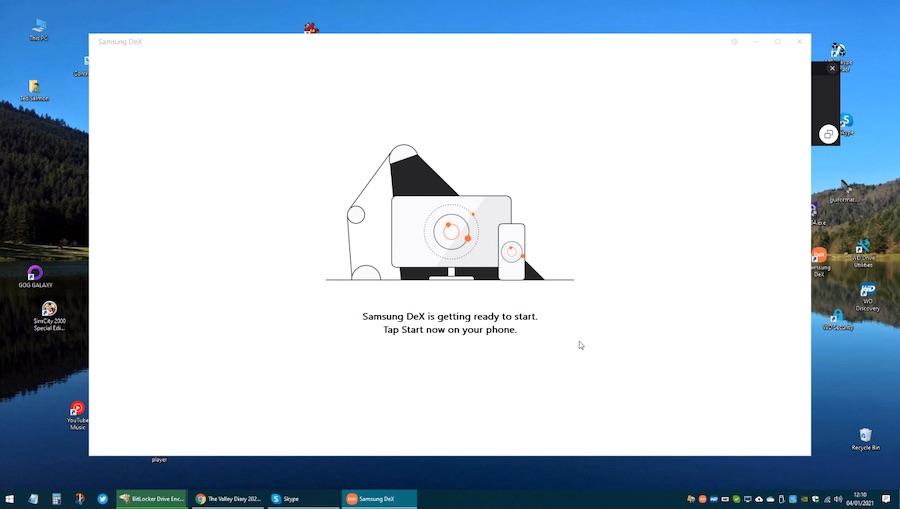
Task: Open the volume control in system tray
Action: 838,499
